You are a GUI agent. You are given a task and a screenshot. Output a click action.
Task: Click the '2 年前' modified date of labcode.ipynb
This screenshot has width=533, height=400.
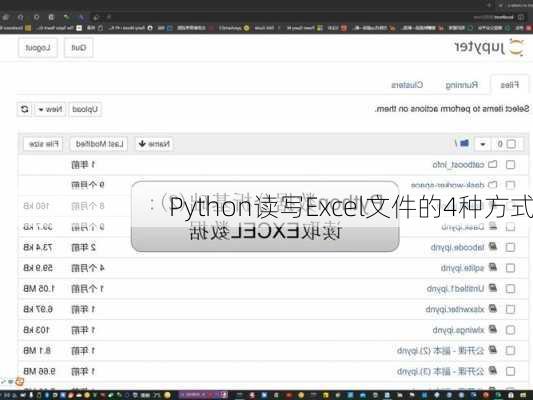pyautogui.click(x=83, y=247)
